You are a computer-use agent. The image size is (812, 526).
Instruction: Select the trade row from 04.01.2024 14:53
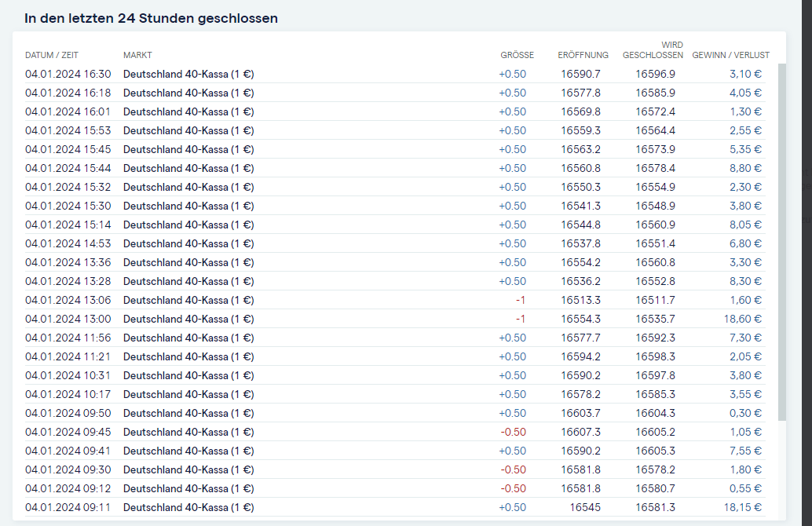pos(394,244)
